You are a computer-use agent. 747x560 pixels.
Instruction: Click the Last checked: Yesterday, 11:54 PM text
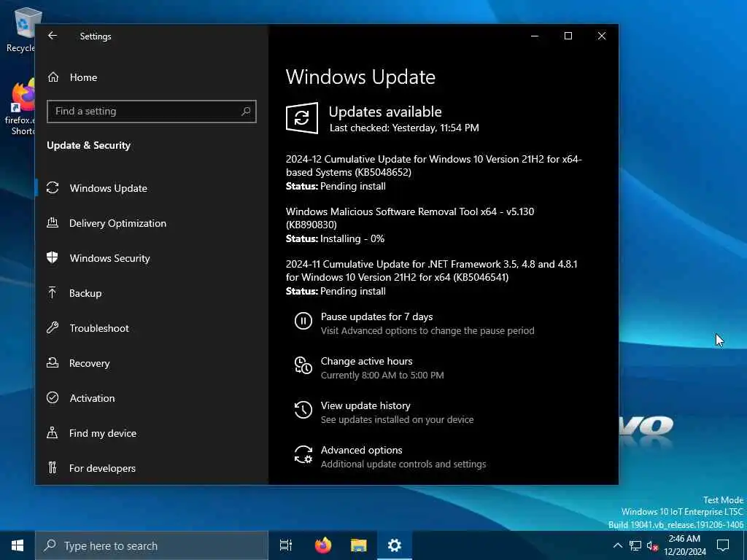(404, 128)
